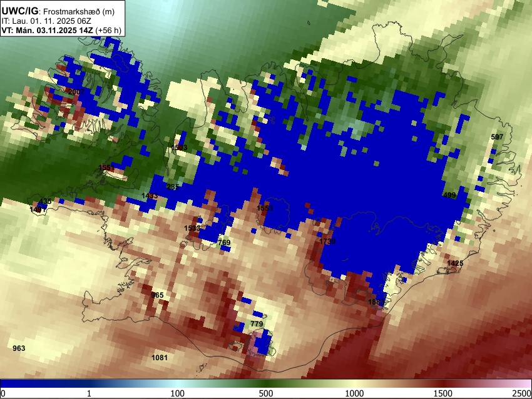Click the map value label "285"
Image resolution: width=532 pixels, height=399 pixels.
pyautogui.click(x=173, y=187)
